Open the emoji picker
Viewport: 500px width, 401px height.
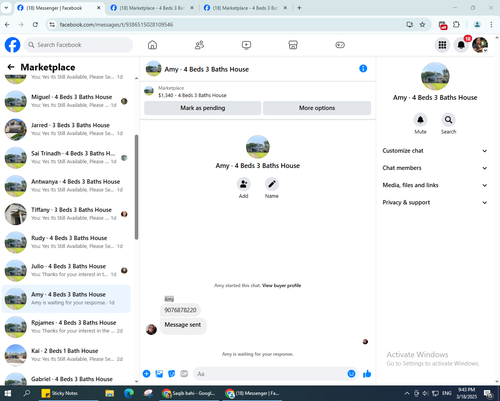click(x=351, y=374)
